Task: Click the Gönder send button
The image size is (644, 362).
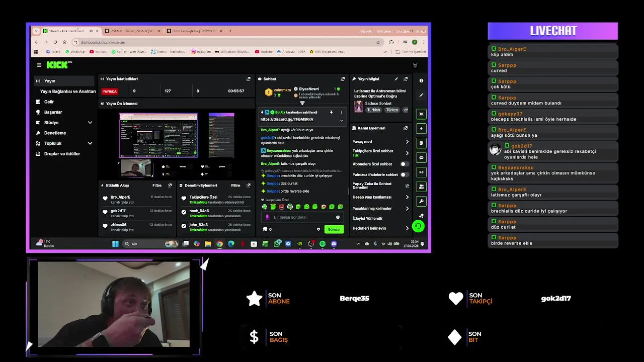Action: click(334, 229)
